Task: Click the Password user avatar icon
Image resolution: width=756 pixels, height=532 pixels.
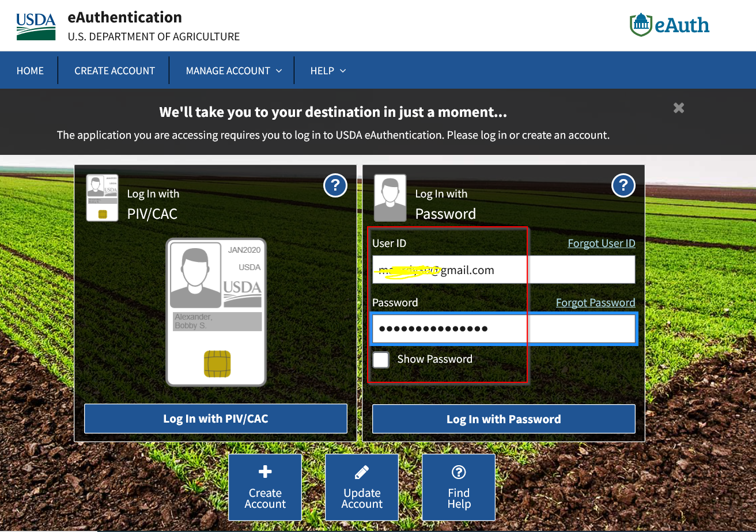Action: click(390, 198)
